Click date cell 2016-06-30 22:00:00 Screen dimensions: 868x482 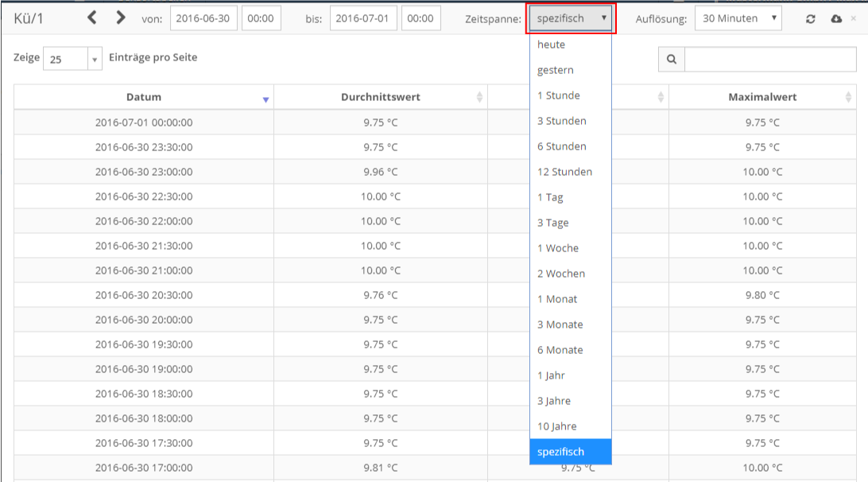144,221
